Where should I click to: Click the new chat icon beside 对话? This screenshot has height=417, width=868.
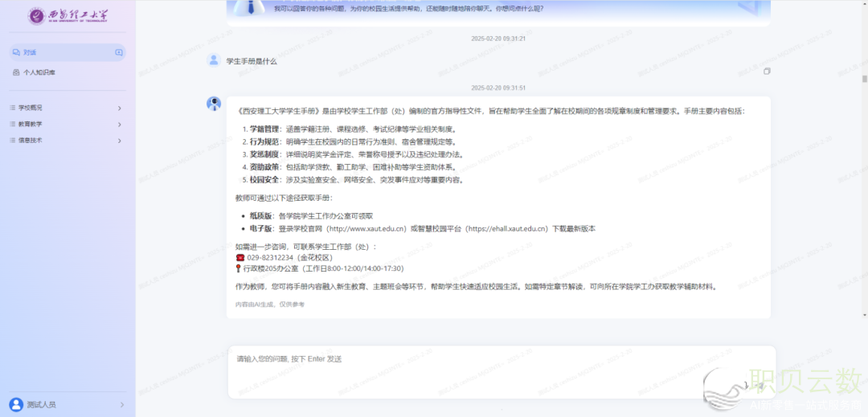coord(119,53)
